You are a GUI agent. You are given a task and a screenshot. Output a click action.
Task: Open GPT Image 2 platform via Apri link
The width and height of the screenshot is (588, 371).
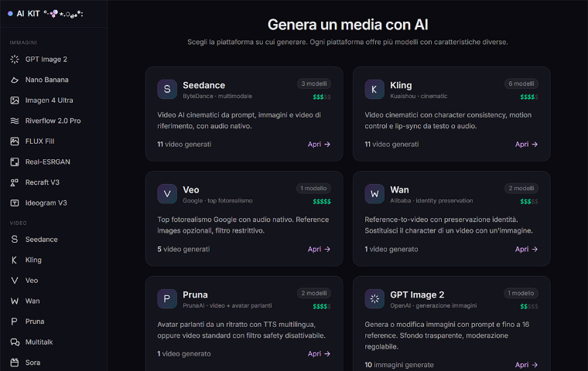(527, 365)
